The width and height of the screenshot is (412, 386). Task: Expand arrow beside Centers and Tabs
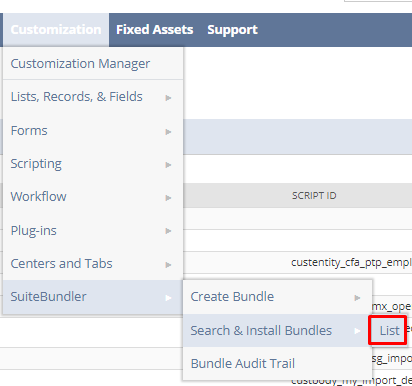(x=168, y=265)
